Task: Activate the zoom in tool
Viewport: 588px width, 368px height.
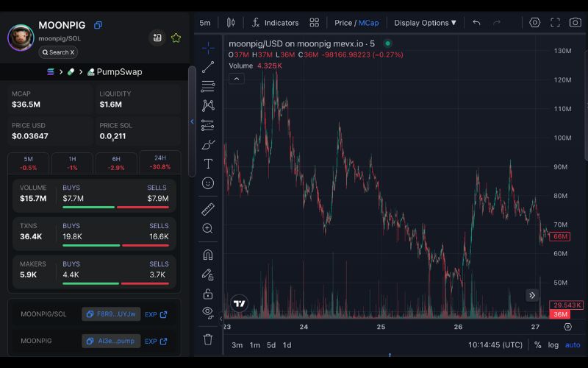Action: tap(208, 228)
